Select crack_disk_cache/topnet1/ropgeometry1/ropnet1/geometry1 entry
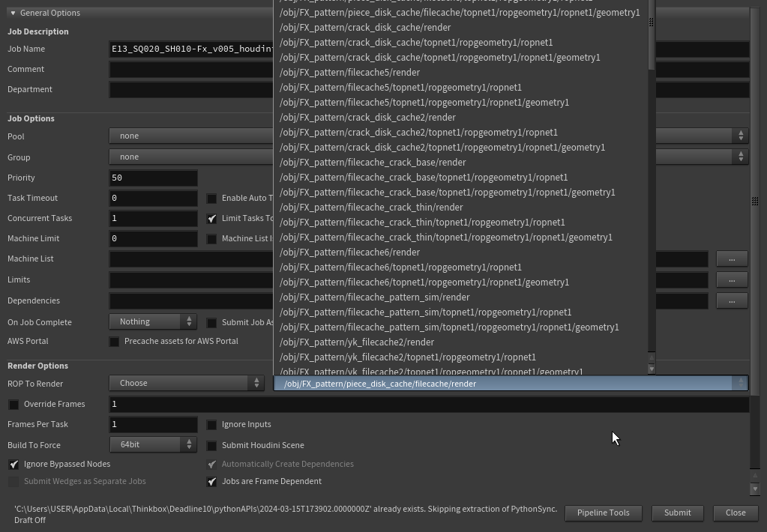This screenshot has height=532, width=767. [x=460, y=58]
